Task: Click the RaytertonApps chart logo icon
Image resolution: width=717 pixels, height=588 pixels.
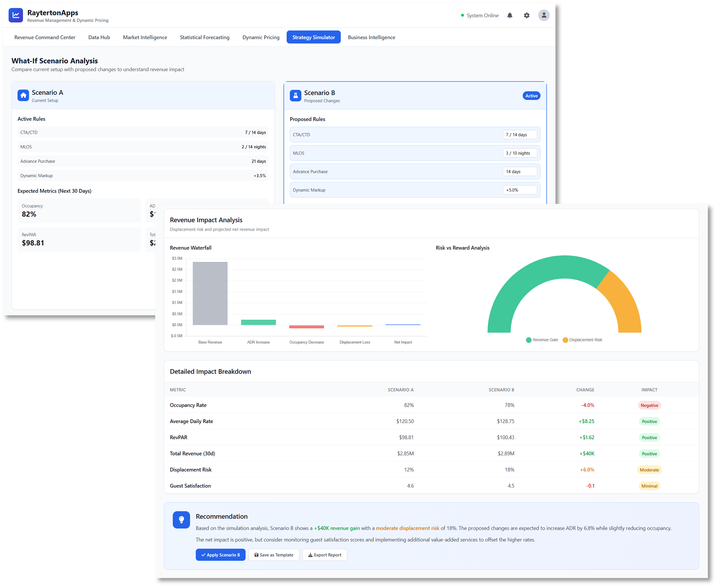Action: 15,15
